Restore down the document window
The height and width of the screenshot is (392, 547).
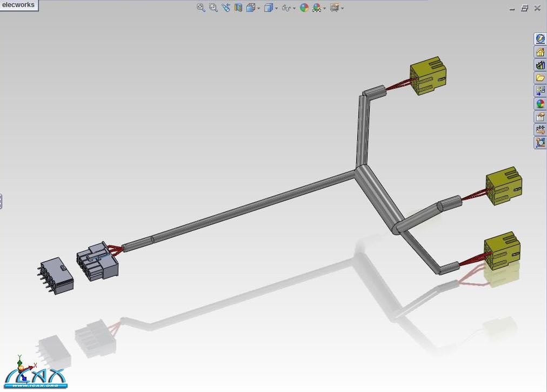[524, 8]
